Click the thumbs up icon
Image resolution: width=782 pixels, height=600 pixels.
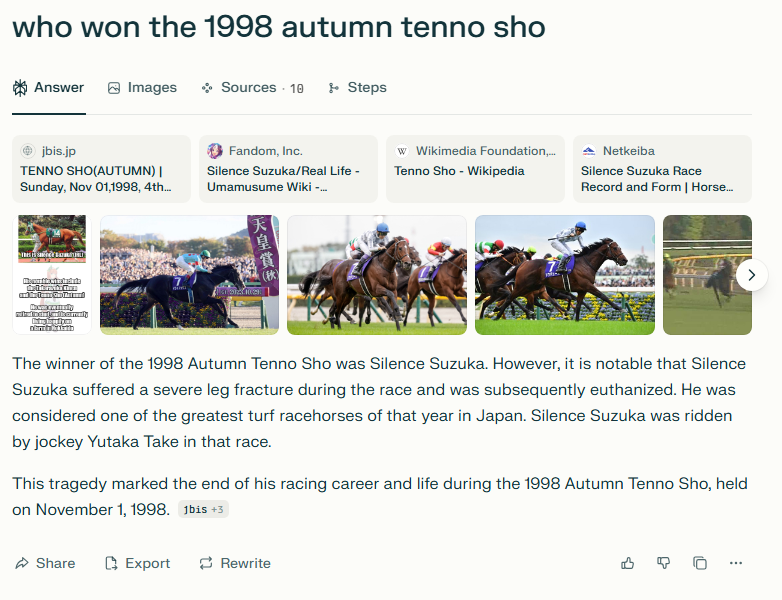(x=628, y=563)
